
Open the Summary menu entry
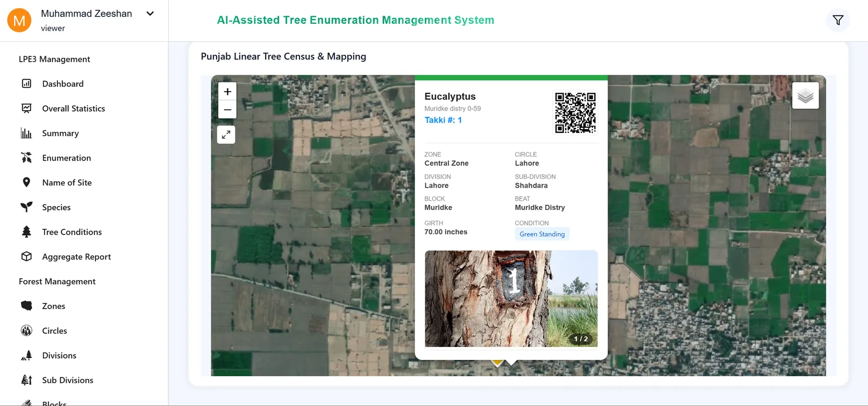pos(60,133)
